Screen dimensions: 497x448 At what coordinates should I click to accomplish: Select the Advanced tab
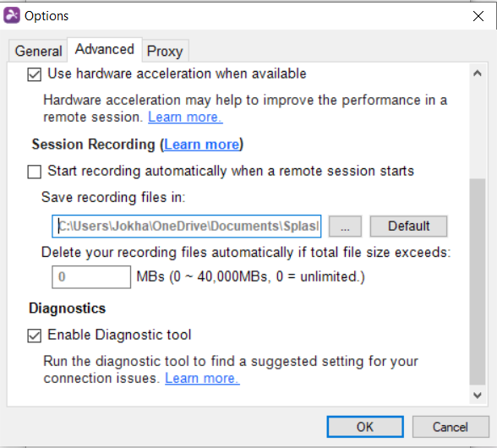point(105,50)
